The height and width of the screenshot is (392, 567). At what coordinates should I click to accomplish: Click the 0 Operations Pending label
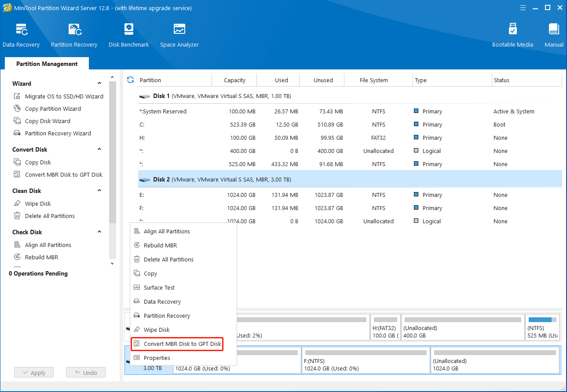click(38, 273)
